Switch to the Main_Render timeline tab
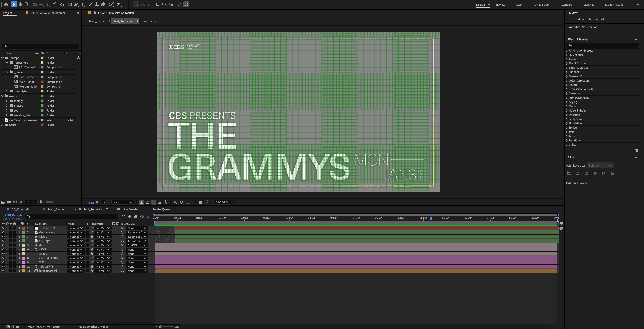This screenshot has width=644, height=329. click(56, 209)
